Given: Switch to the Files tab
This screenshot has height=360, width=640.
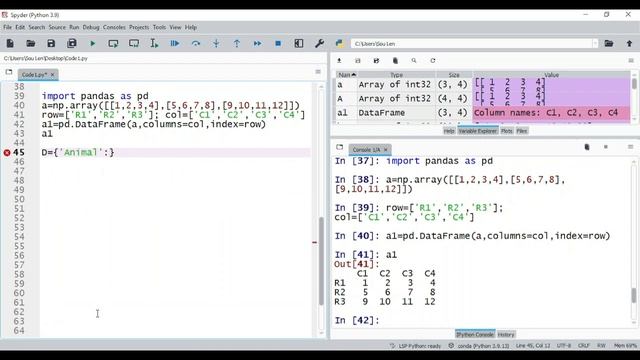Looking at the screenshot, I should tap(522, 131).
